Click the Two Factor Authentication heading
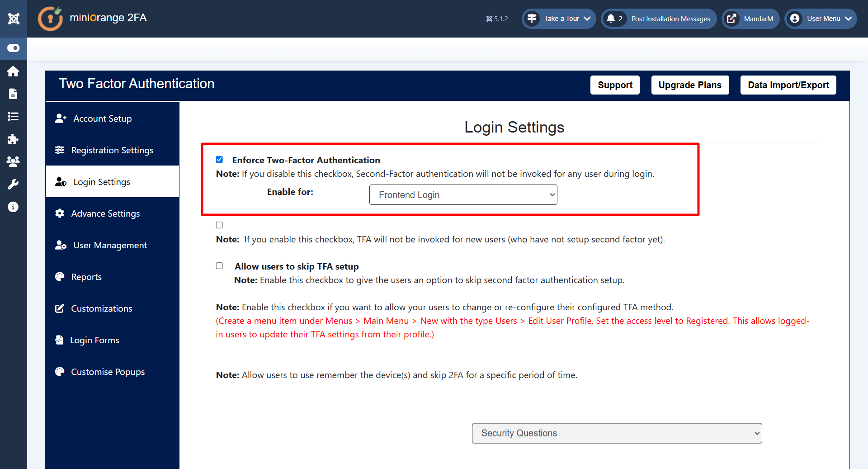The image size is (868, 469). (x=137, y=84)
